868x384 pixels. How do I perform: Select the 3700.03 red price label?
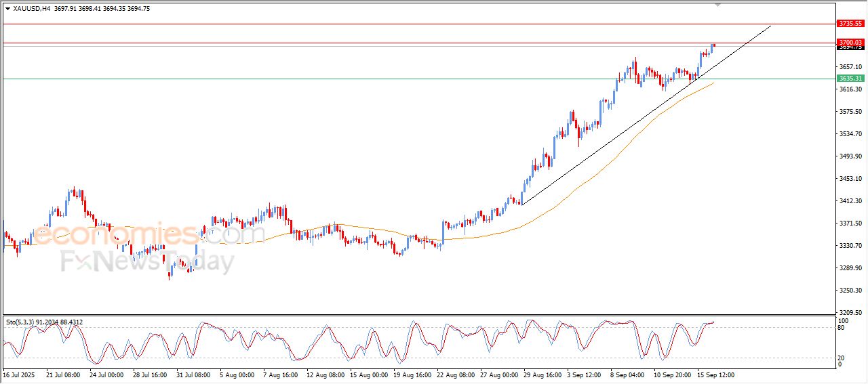point(850,42)
